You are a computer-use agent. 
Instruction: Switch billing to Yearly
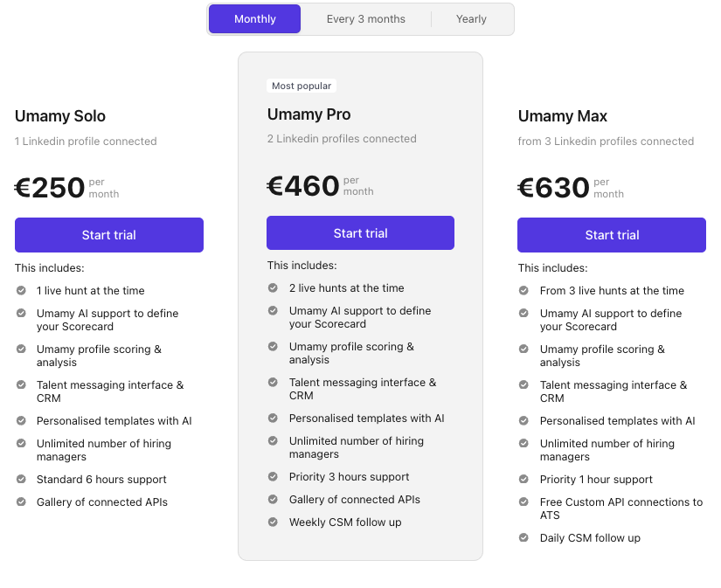coord(471,18)
